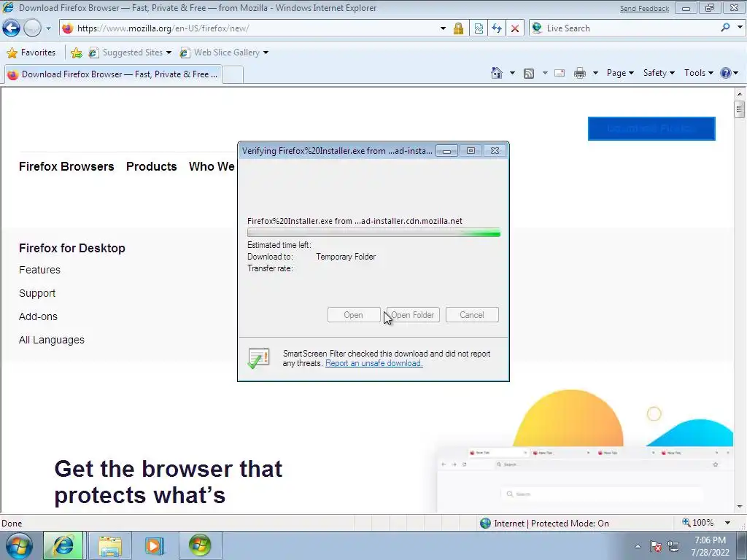
Task: Click the Refresh page icon
Action: [496, 28]
